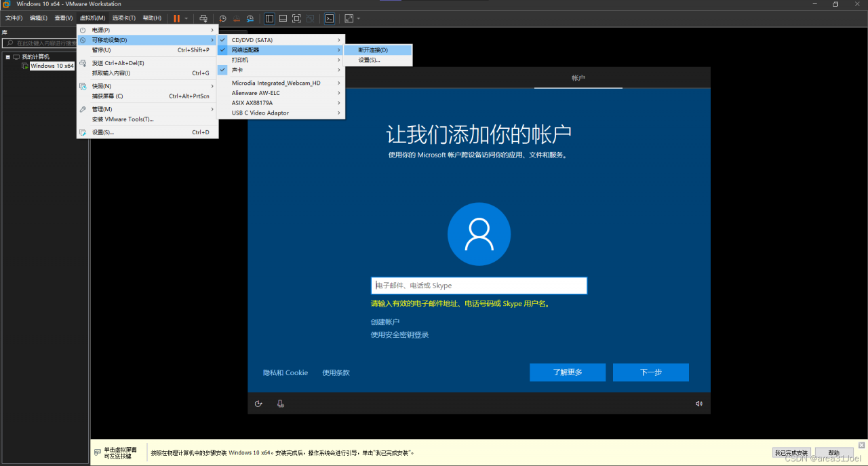Click the 使用安全密钥登录 link
The width and height of the screenshot is (868, 466).
click(x=399, y=334)
